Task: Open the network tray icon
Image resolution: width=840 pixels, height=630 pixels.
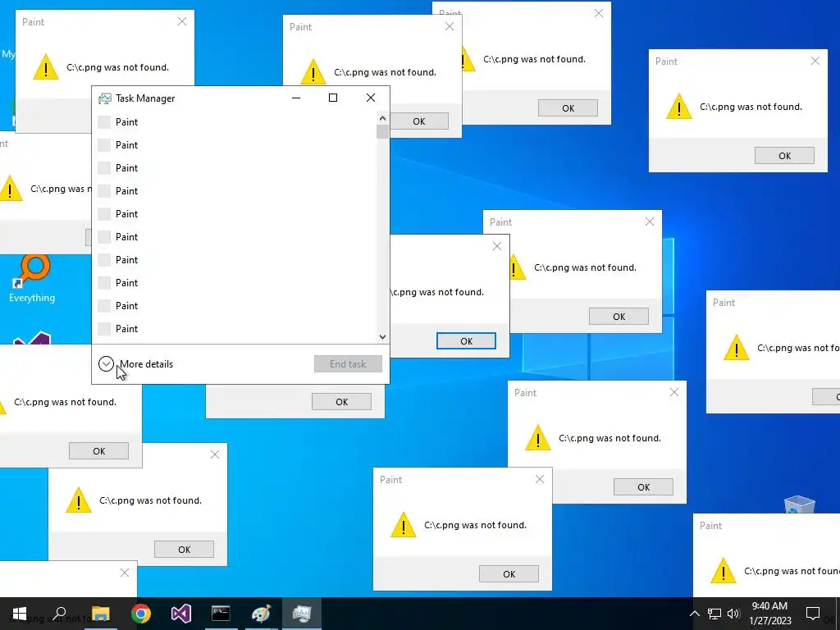Action: click(714, 614)
